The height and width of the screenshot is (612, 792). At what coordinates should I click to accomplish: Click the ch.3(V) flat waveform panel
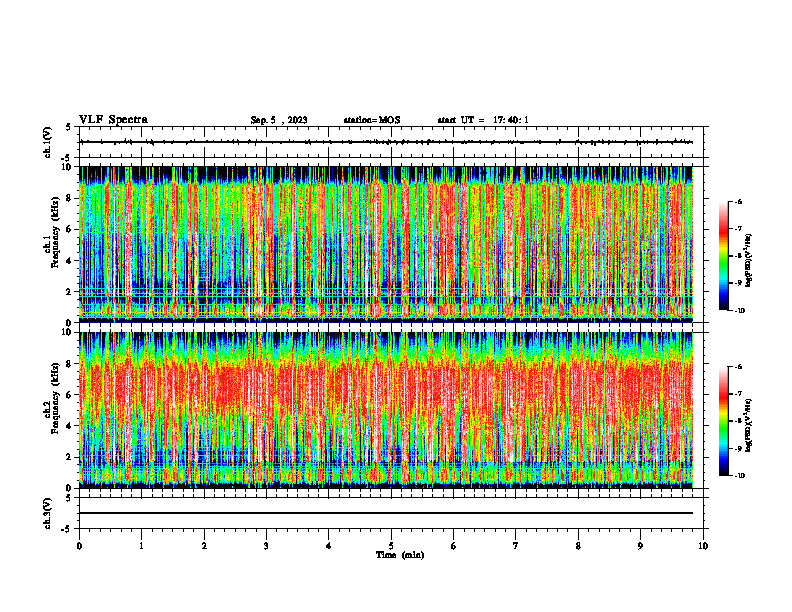pyautogui.click(x=391, y=513)
